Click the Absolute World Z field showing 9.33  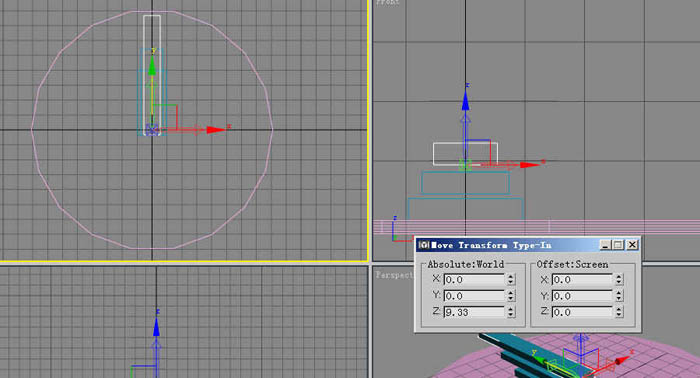(x=474, y=312)
